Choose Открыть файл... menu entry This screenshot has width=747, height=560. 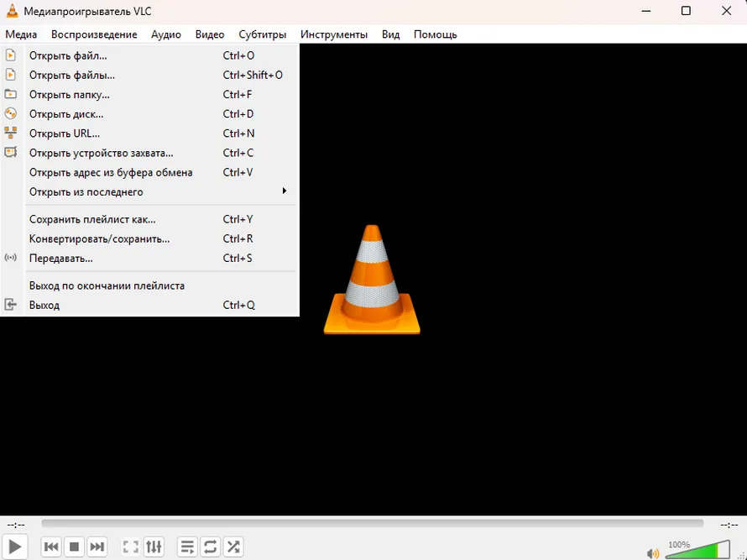[149, 55]
